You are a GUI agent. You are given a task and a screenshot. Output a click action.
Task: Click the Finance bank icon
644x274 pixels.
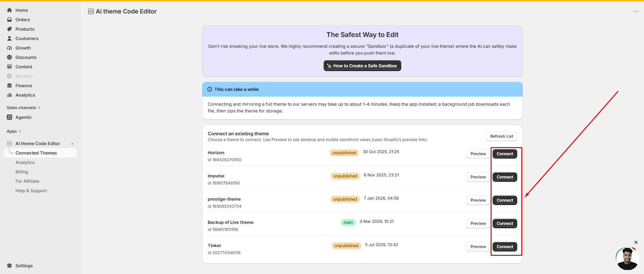(x=9, y=85)
